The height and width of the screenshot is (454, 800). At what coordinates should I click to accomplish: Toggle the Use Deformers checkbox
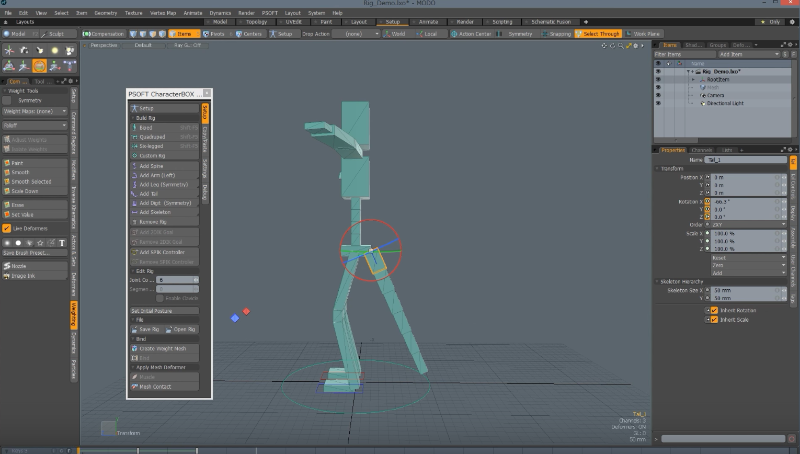[x=7, y=228]
